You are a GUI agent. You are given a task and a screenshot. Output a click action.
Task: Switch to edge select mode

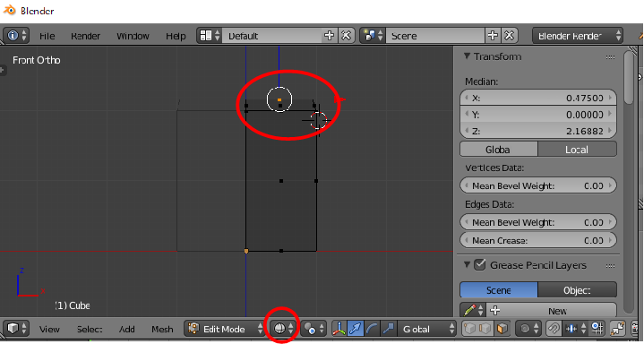click(x=485, y=329)
